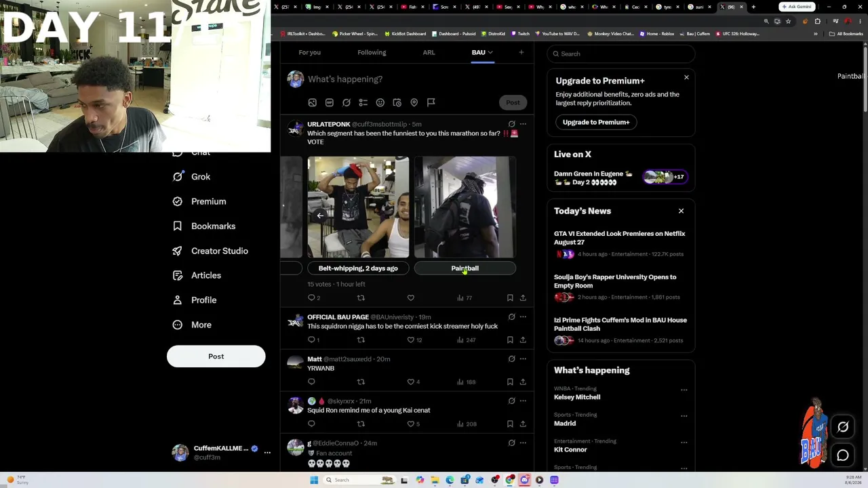Click the Upgrade to Premium+ button
868x488 pixels.
tap(596, 122)
